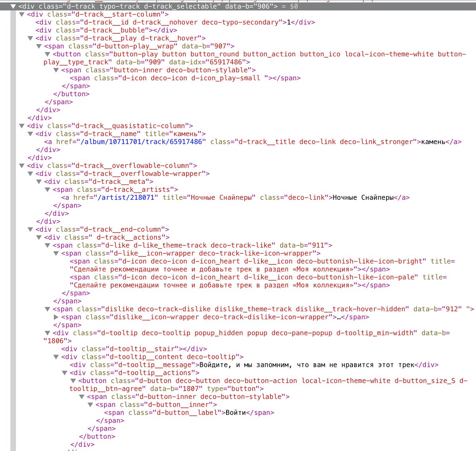Collapse the d-track__play d-track__hover div
476x451 pixels.
pyautogui.click(x=30, y=38)
